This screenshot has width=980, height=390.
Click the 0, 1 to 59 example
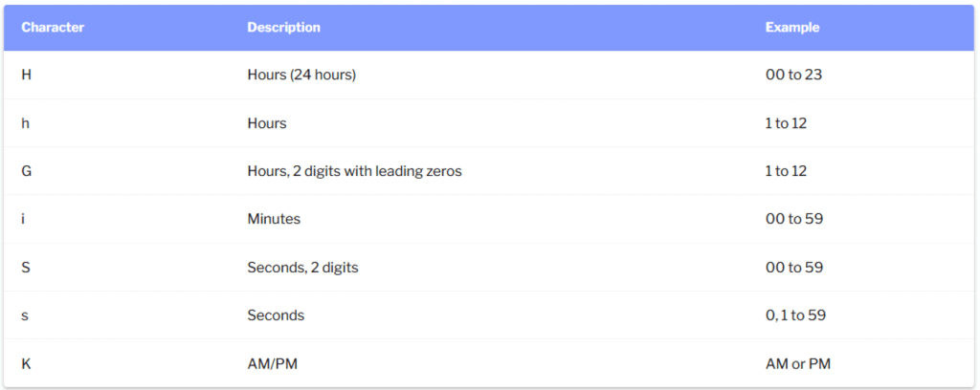pos(795,315)
